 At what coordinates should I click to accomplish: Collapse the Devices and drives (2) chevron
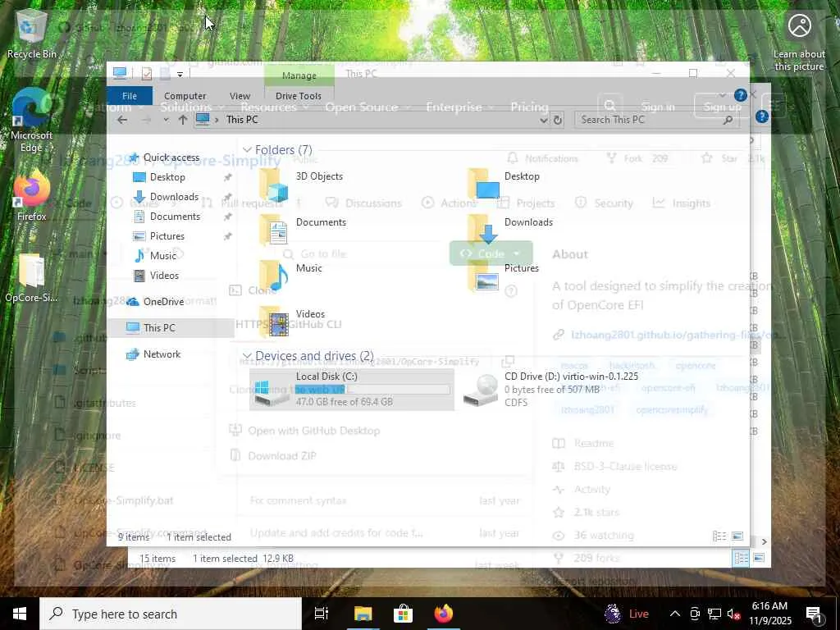click(247, 356)
